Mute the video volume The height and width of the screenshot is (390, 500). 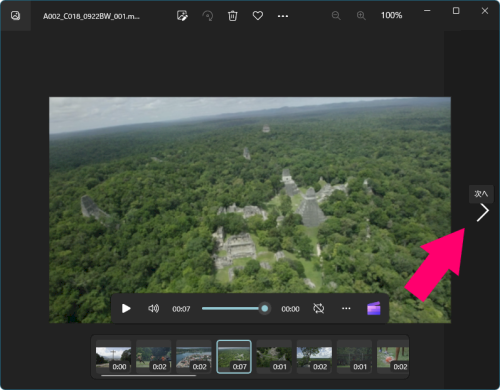(x=153, y=309)
